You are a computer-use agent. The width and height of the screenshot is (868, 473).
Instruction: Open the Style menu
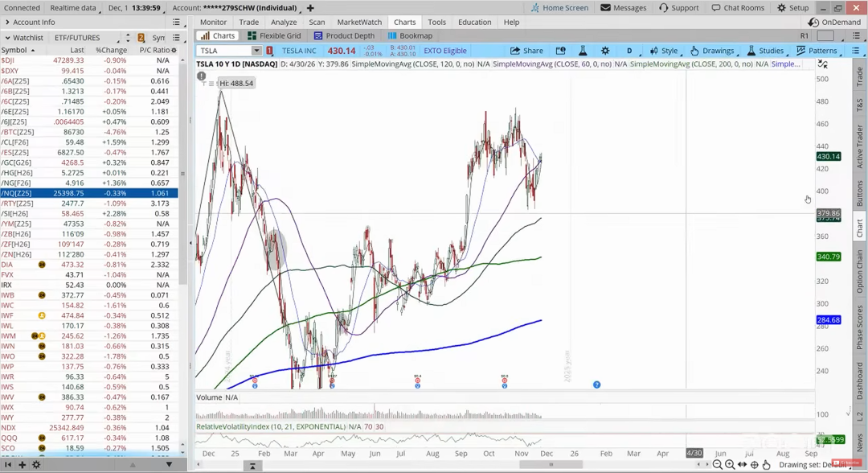click(x=664, y=51)
